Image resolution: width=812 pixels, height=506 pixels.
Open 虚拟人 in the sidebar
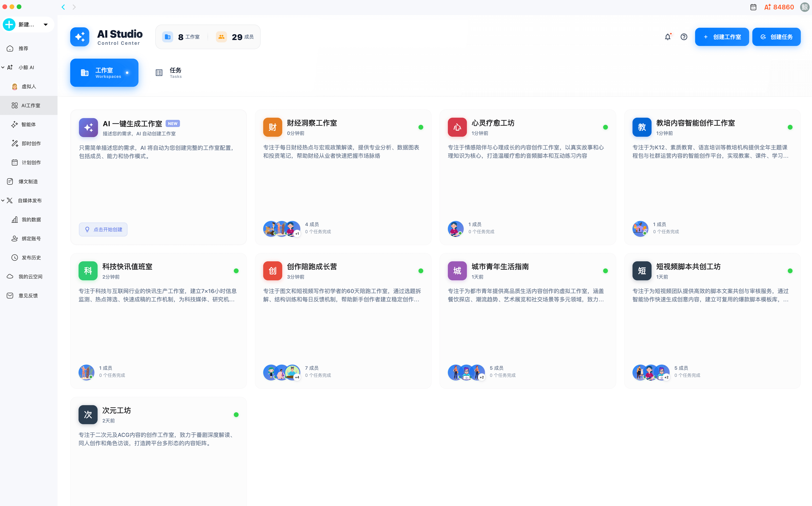(x=29, y=86)
